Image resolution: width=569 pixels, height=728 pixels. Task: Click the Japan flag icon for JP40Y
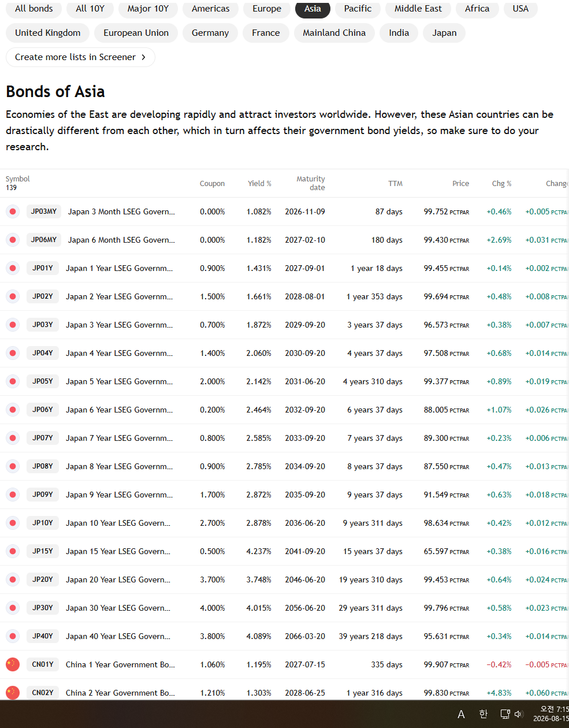tap(13, 636)
